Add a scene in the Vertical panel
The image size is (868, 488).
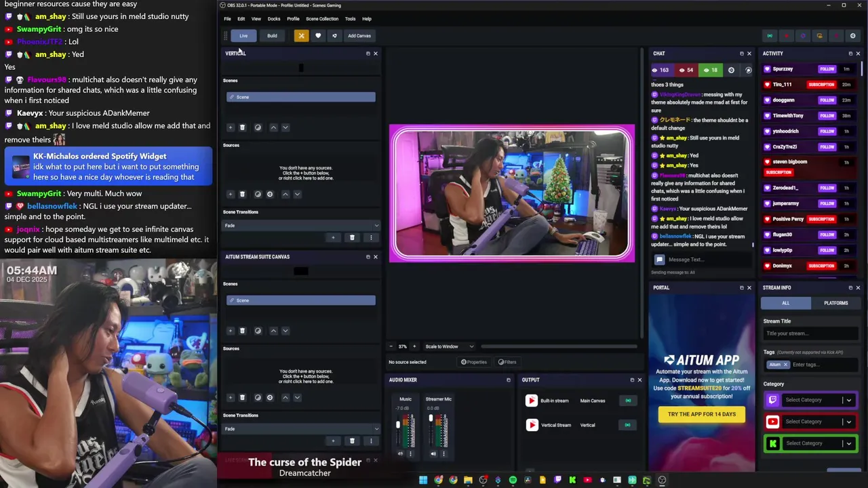coord(231,127)
